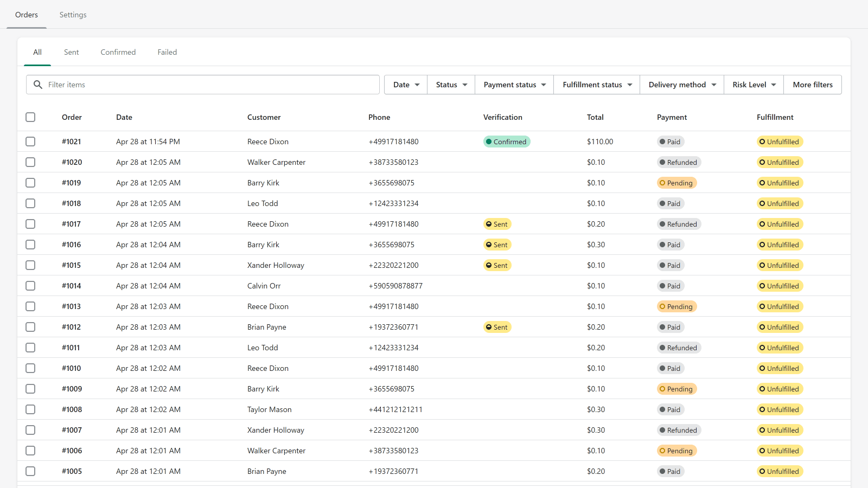This screenshot has width=868, height=488.
Task: Toggle the select-all orders checkbox in header
Action: (x=30, y=117)
